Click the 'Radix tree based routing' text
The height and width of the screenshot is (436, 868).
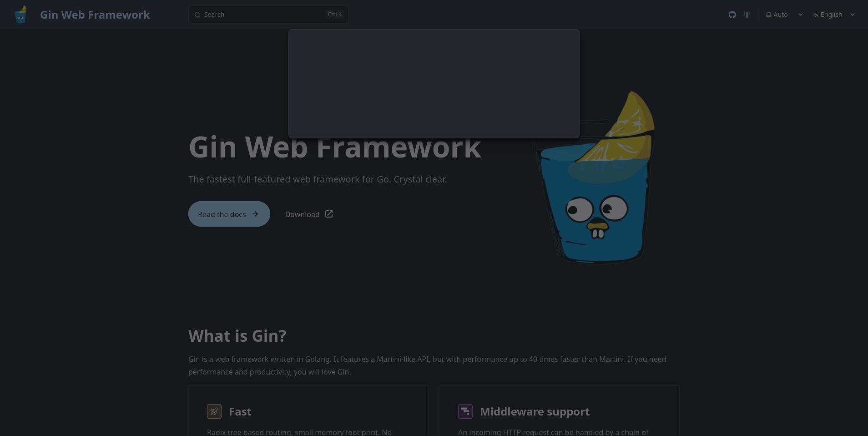pyautogui.click(x=299, y=432)
